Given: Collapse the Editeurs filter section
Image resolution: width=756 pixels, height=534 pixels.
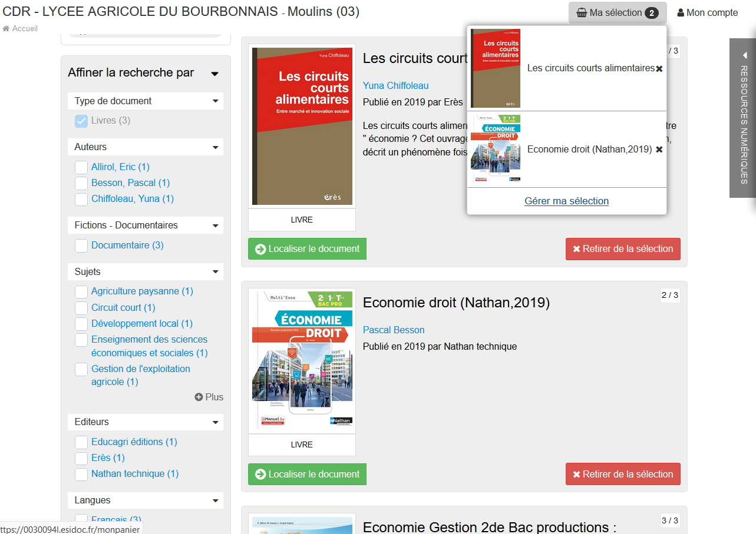Looking at the screenshot, I should (x=216, y=422).
